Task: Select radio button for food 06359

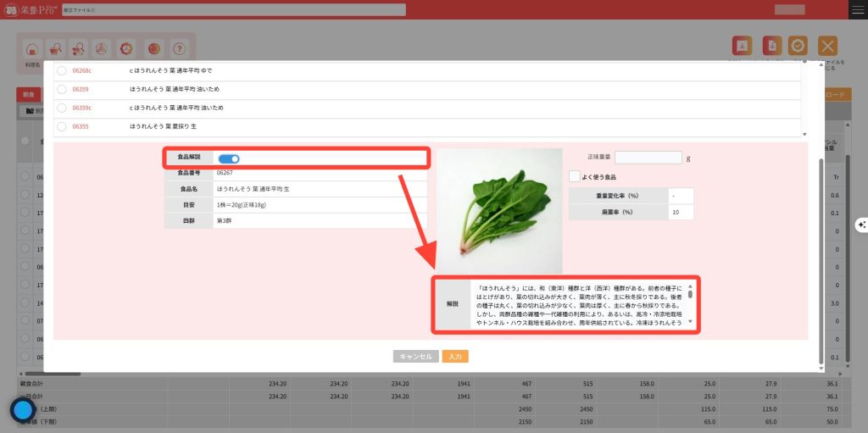Action: [62, 89]
